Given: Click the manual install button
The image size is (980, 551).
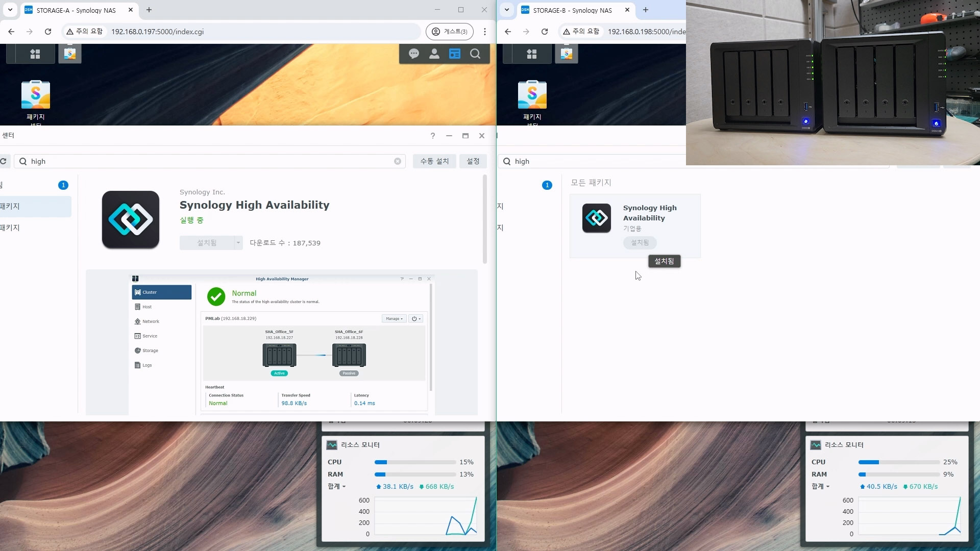Looking at the screenshot, I should (x=434, y=161).
